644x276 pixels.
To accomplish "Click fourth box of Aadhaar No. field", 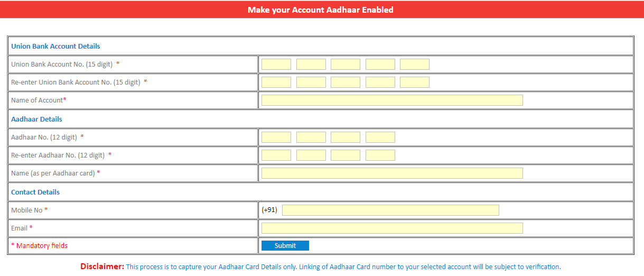I will click(x=380, y=137).
